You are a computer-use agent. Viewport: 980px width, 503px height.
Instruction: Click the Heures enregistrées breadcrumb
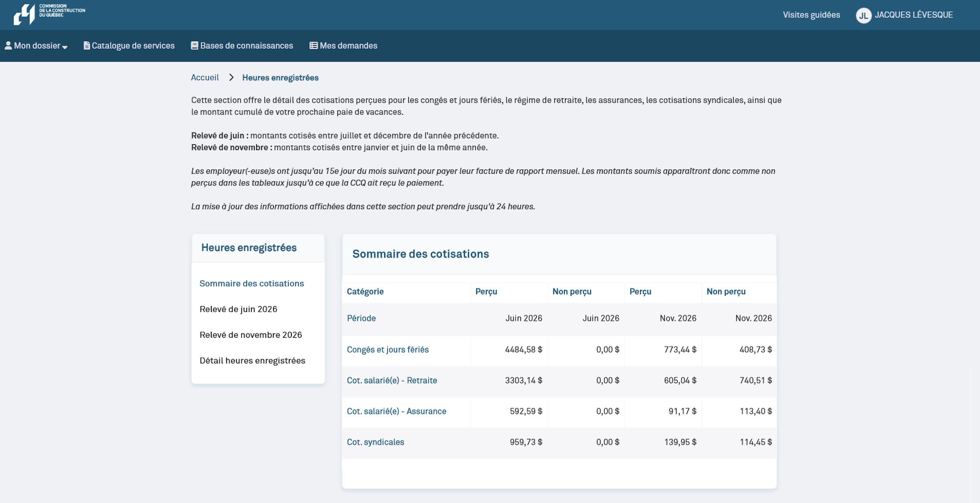(x=280, y=78)
